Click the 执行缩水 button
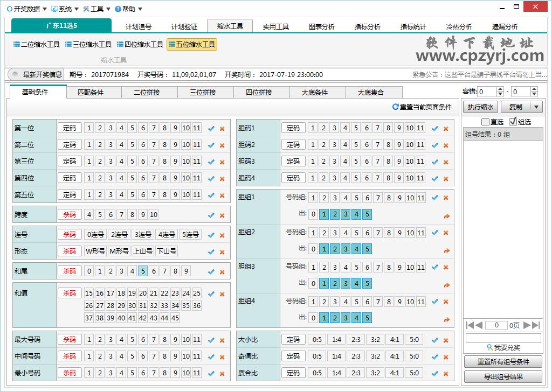 coord(480,107)
